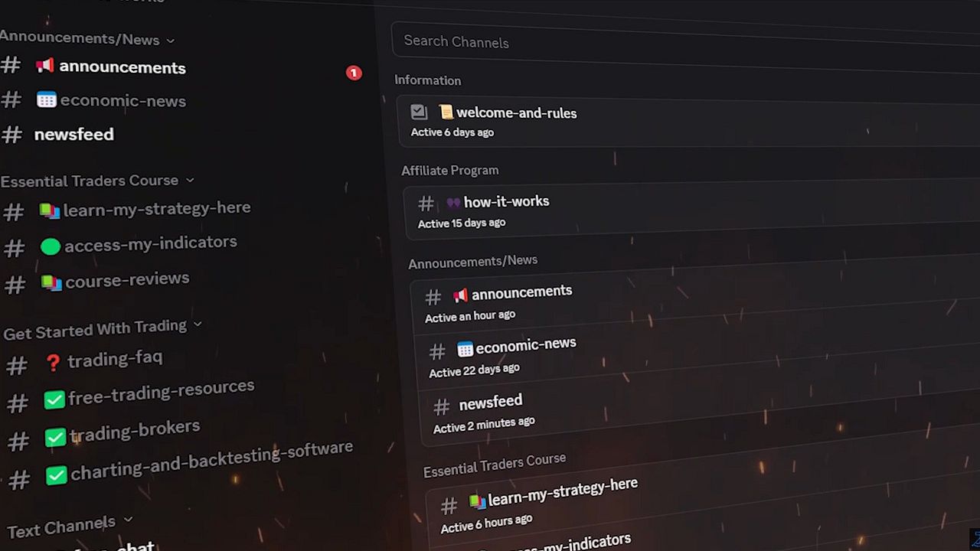Viewport: 980px width, 551px height.
Task: Click the Information section heading
Action: pyautogui.click(x=428, y=80)
